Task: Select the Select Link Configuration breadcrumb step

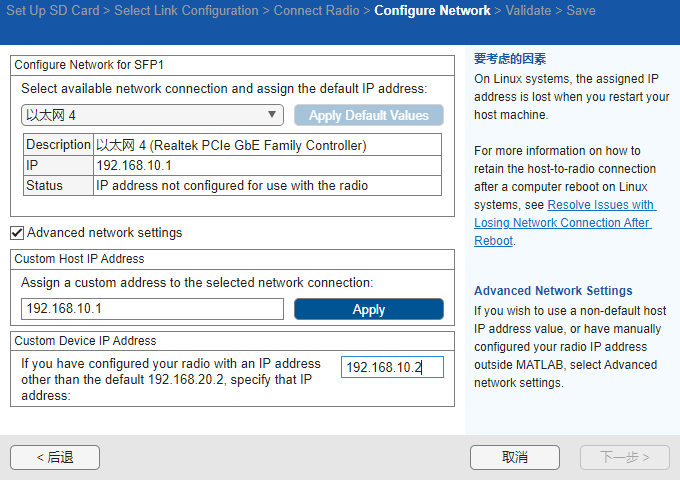Action: 186,10
